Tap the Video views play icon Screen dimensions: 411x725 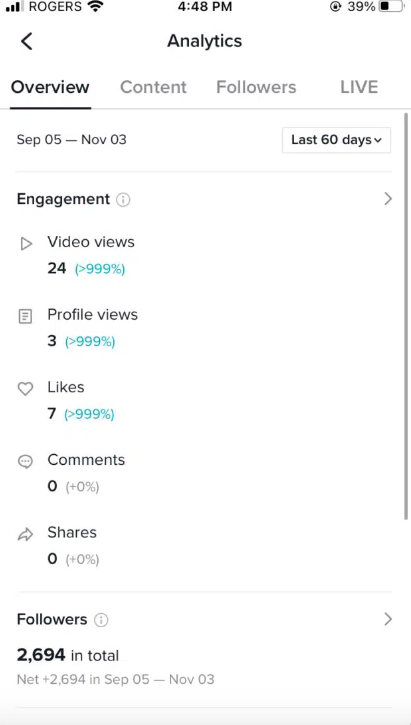click(26, 244)
